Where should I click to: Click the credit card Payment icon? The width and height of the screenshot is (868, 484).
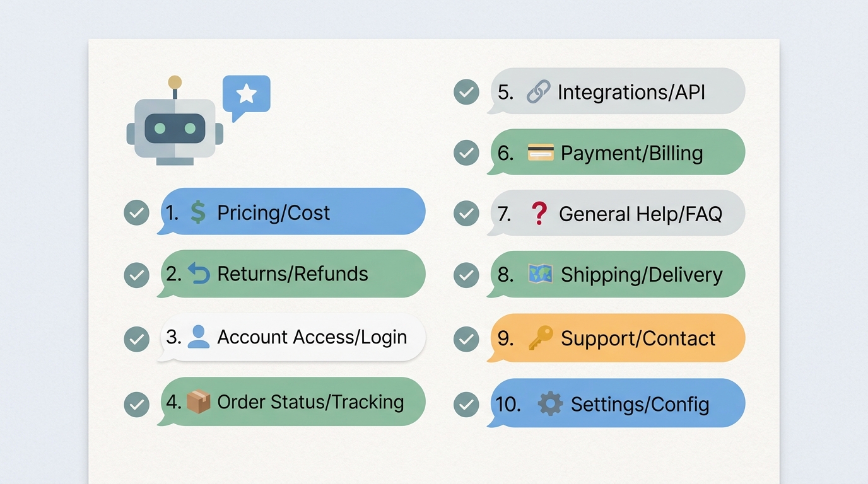click(x=541, y=153)
